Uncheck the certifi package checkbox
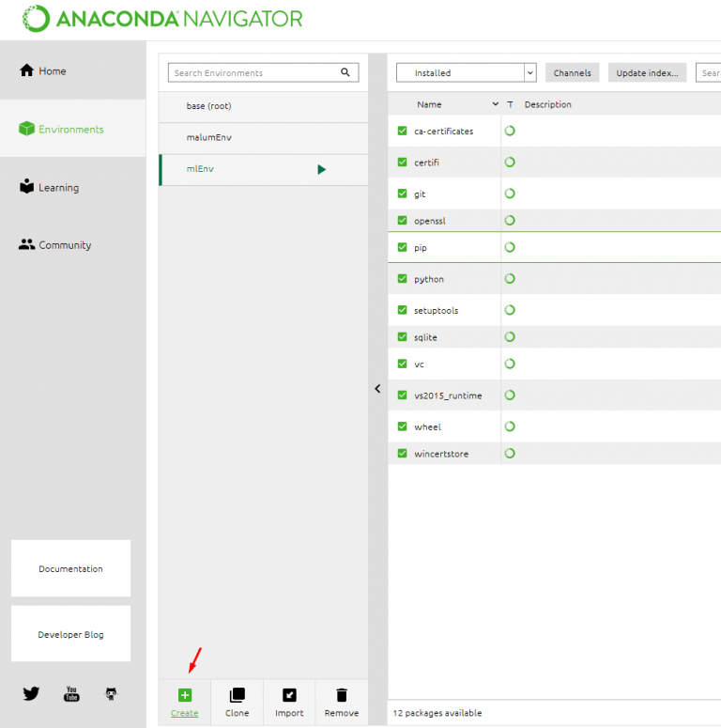Screen dimensions: 721x728 402,162
